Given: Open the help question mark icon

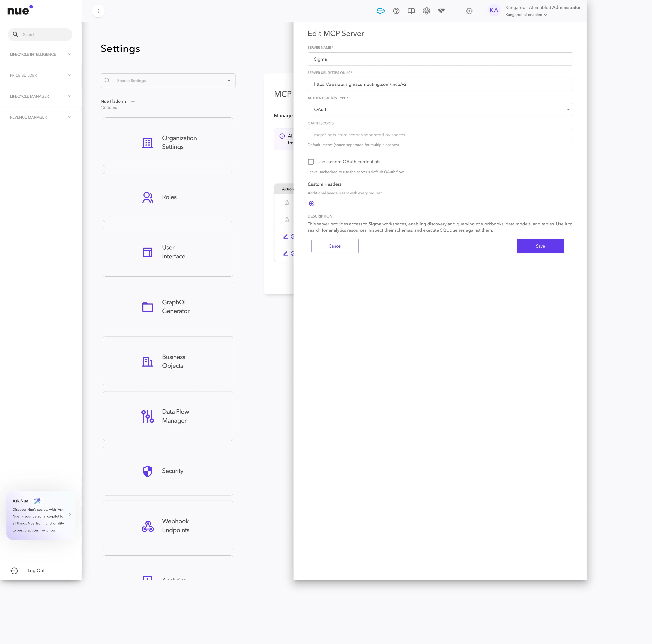Looking at the screenshot, I should tap(396, 11).
